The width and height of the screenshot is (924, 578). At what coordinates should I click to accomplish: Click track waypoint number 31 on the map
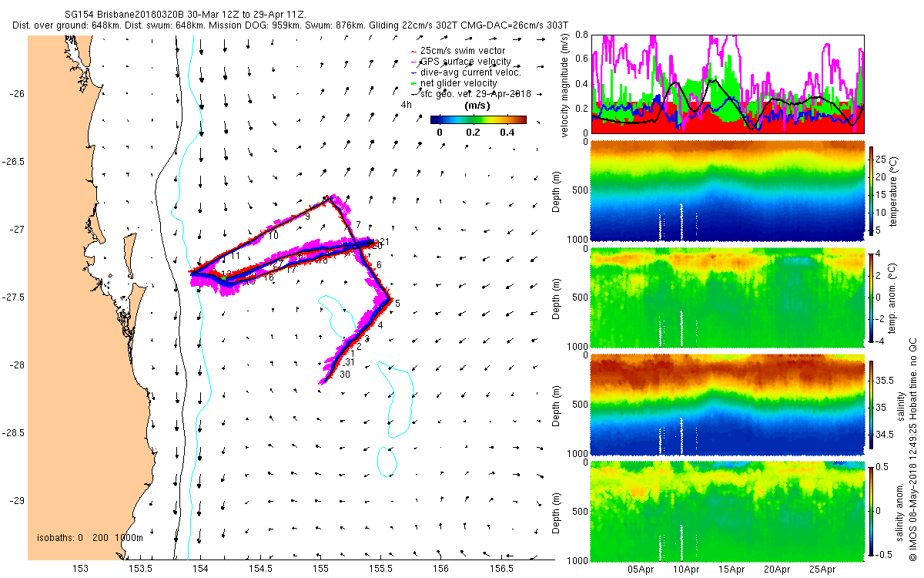coord(350,362)
